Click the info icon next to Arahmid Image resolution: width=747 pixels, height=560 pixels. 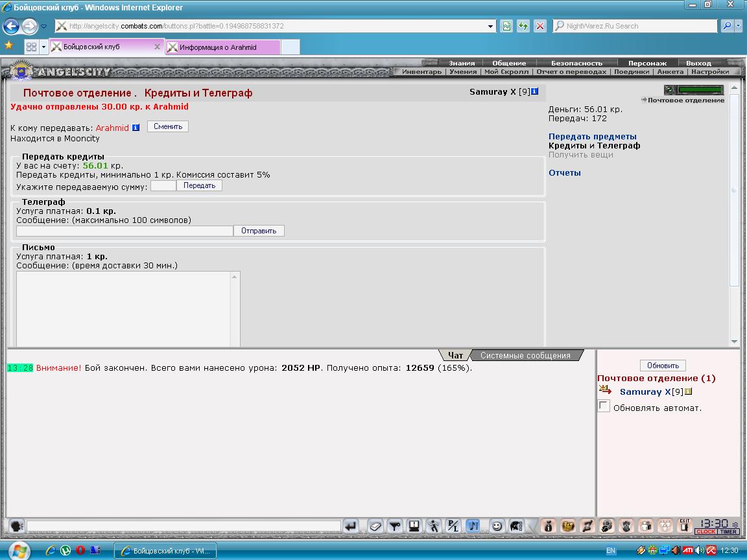click(136, 128)
